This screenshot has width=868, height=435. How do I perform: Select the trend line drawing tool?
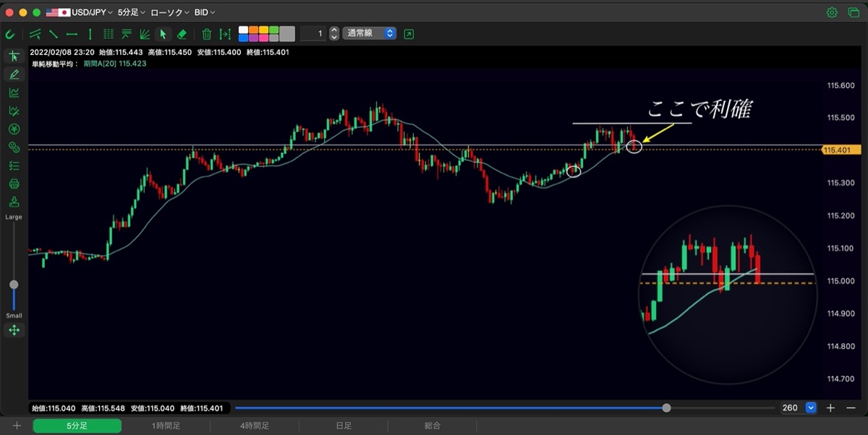tap(54, 34)
